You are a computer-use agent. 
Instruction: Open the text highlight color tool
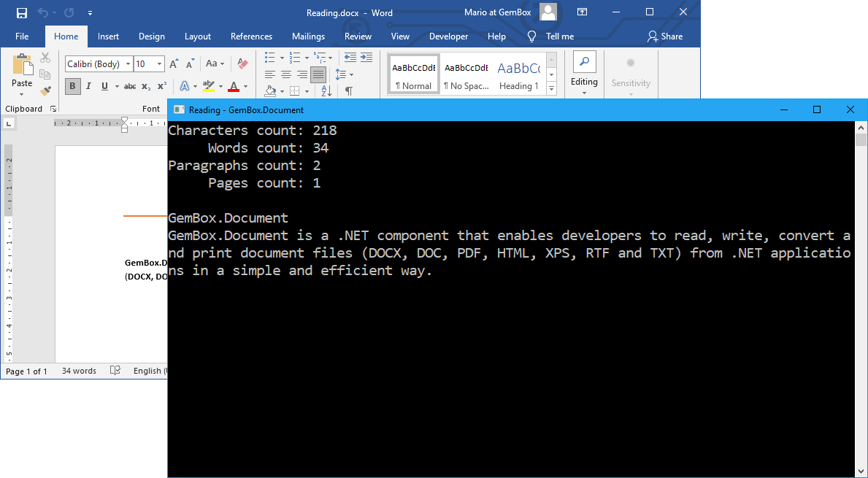click(210, 86)
